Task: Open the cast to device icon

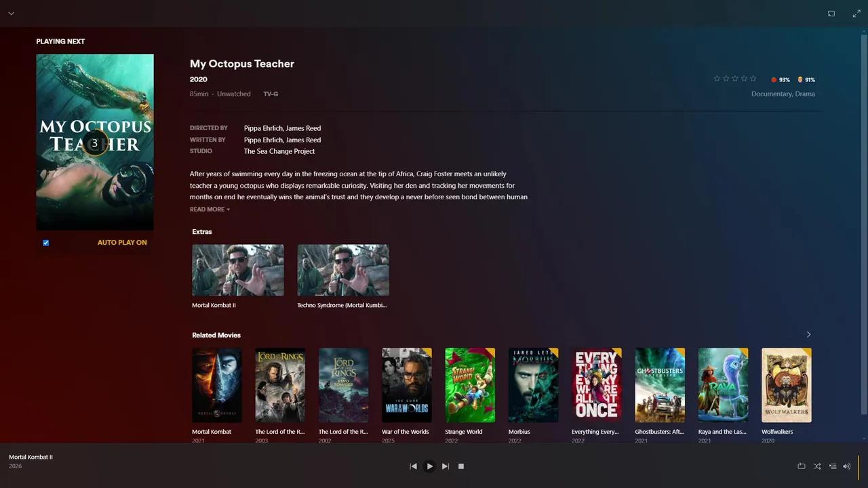Action: click(x=831, y=14)
